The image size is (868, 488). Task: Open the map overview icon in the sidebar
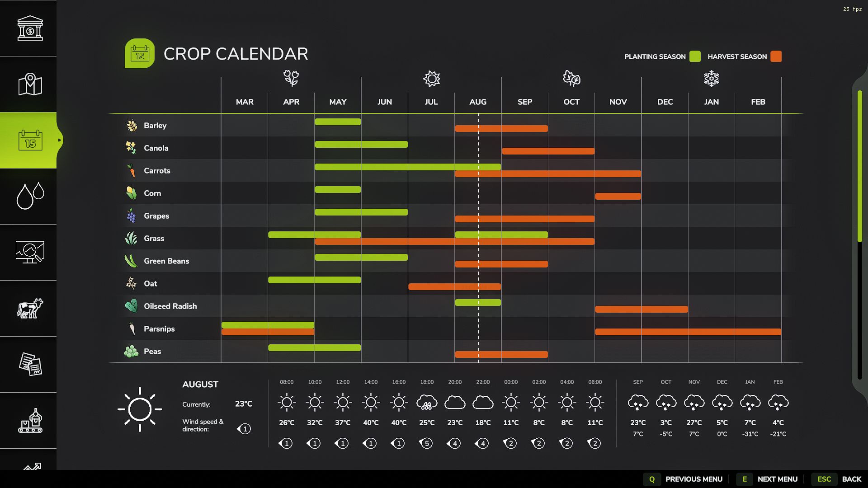click(x=30, y=84)
